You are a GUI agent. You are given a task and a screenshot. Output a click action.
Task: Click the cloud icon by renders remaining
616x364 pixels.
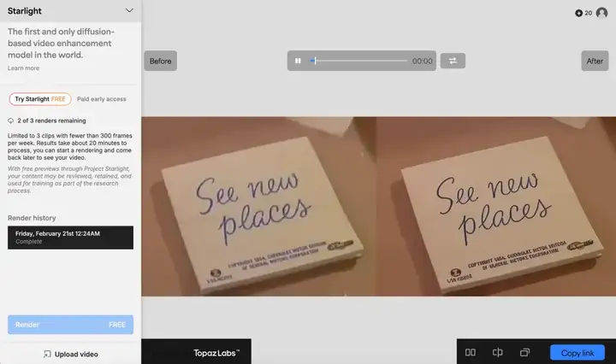click(x=10, y=120)
